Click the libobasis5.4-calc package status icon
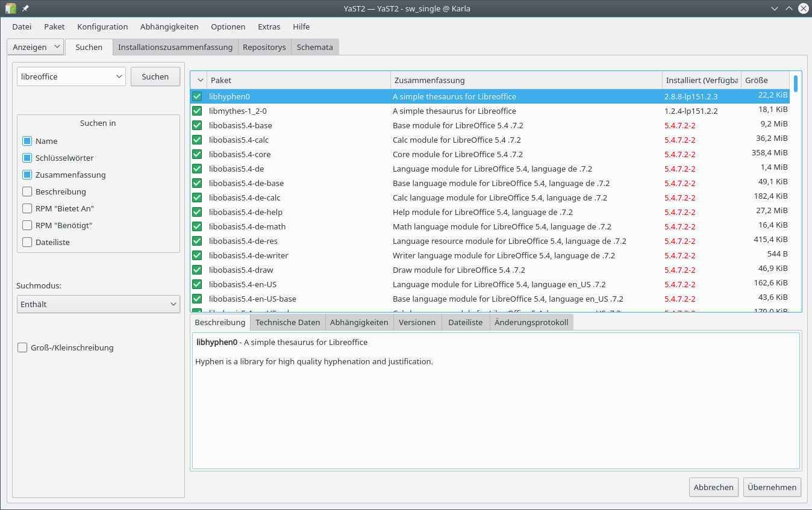Screen dimensions: 812x510 point(197,140)
